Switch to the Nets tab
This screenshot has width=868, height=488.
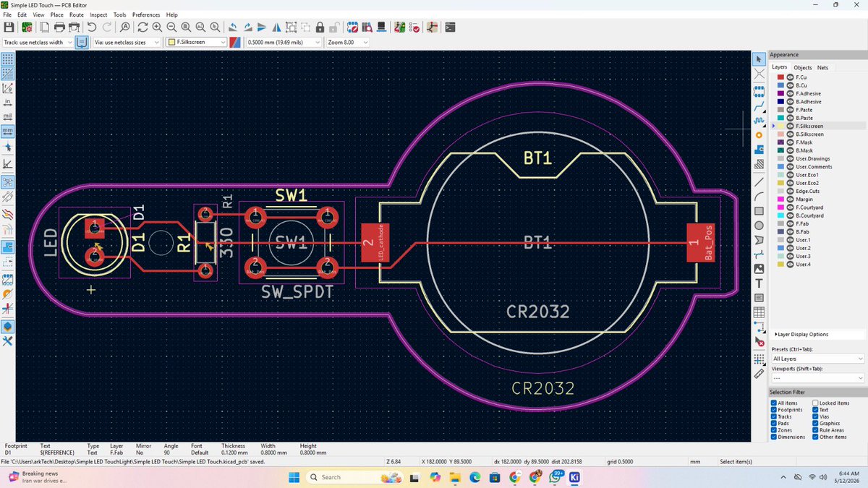(822, 67)
